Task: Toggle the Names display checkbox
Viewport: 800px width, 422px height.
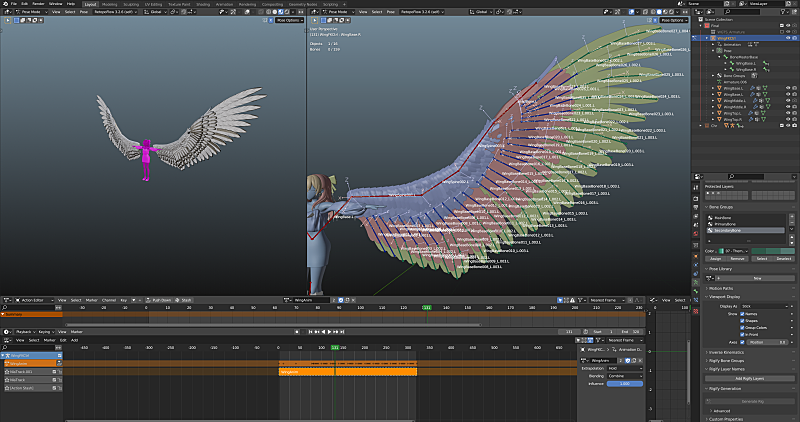Action: coord(742,314)
